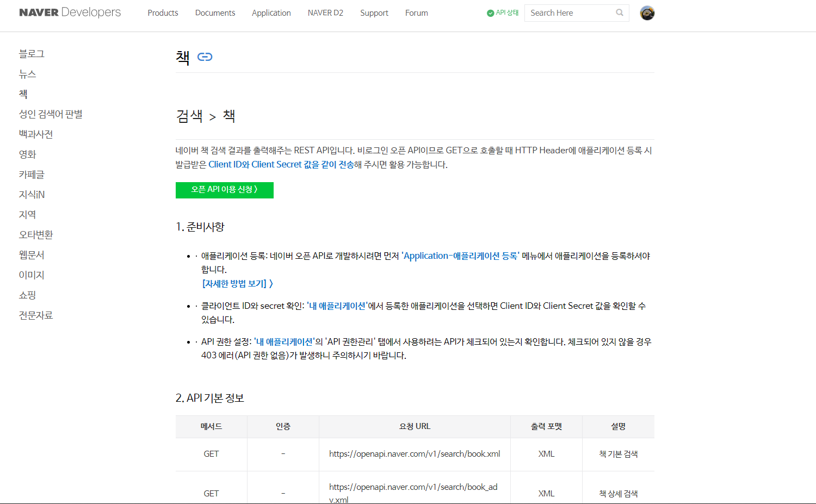Click XML in the book.xml row
816x504 pixels.
546,454
